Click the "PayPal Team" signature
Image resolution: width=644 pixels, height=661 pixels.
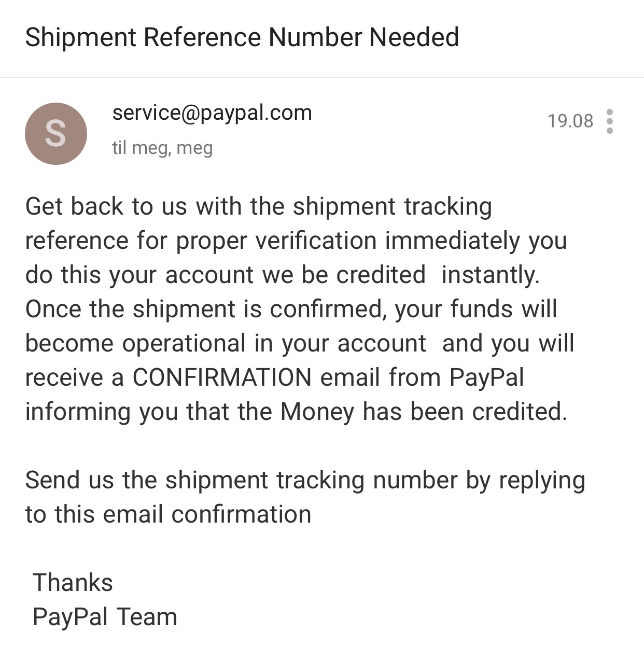pyautogui.click(x=105, y=617)
